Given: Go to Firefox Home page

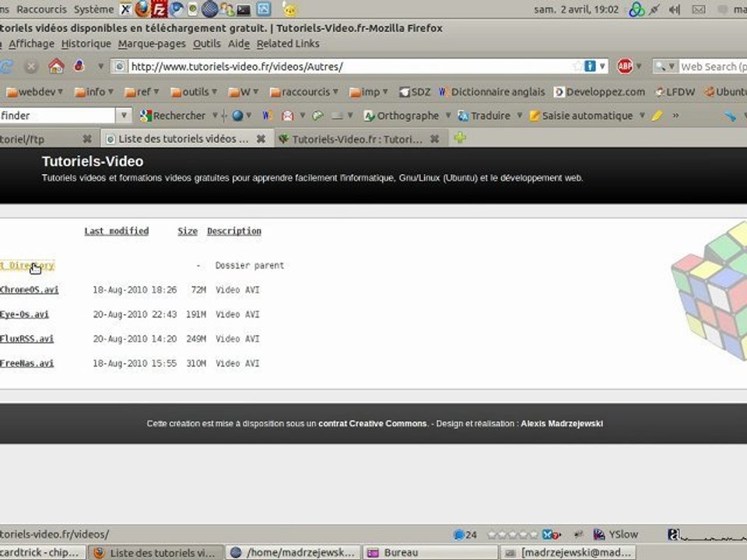Looking at the screenshot, I should point(56,66).
